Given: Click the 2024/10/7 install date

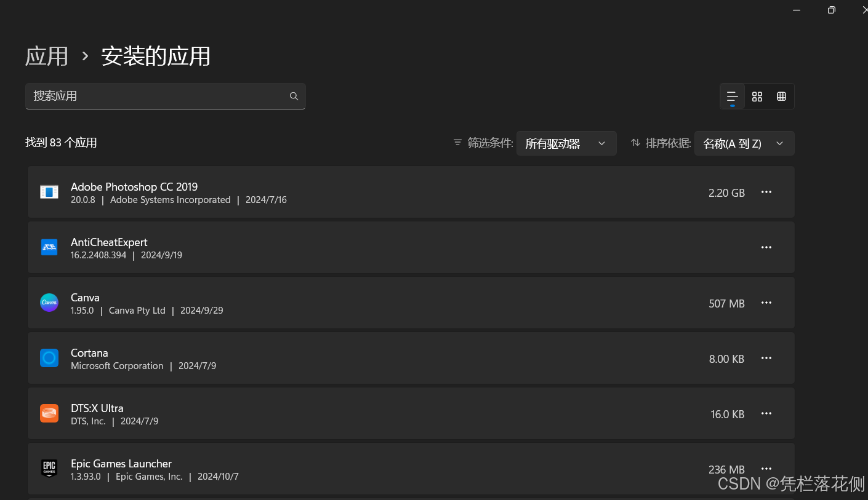Looking at the screenshot, I should [218, 477].
